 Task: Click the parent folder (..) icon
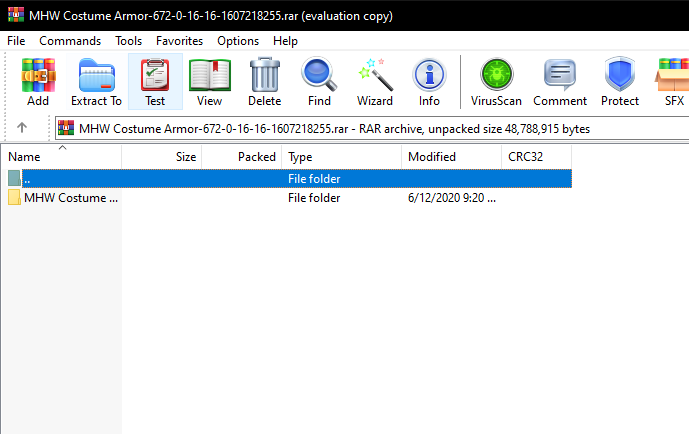[x=14, y=178]
